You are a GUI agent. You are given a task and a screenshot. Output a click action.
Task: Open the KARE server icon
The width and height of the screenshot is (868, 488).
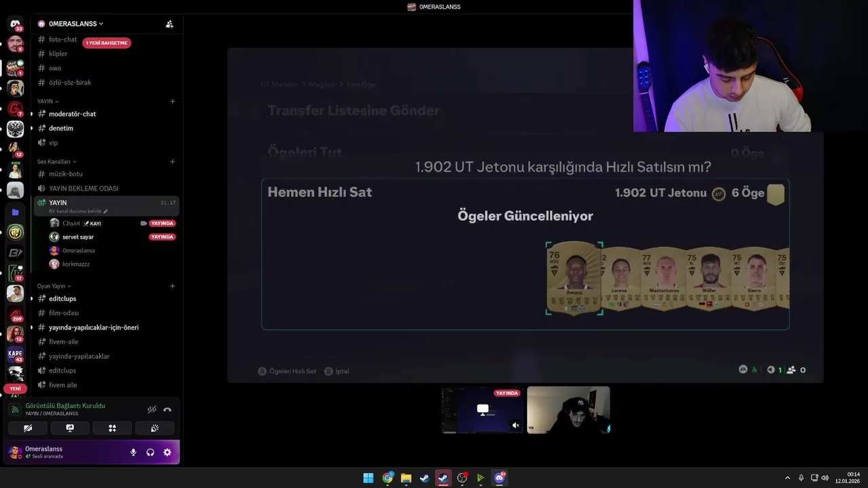pyautogui.click(x=15, y=354)
